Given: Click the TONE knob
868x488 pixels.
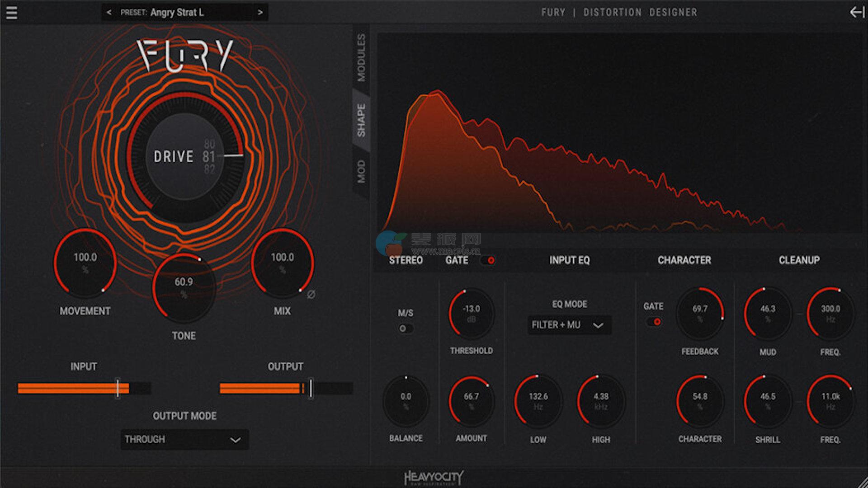Looking at the screenshot, I should point(184,287).
